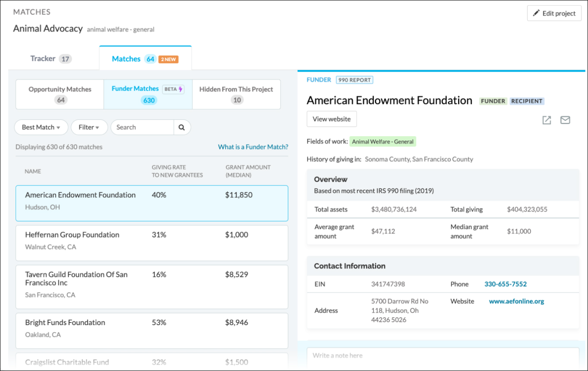Click the envelope email icon
The height and width of the screenshot is (371, 588).
[565, 120]
